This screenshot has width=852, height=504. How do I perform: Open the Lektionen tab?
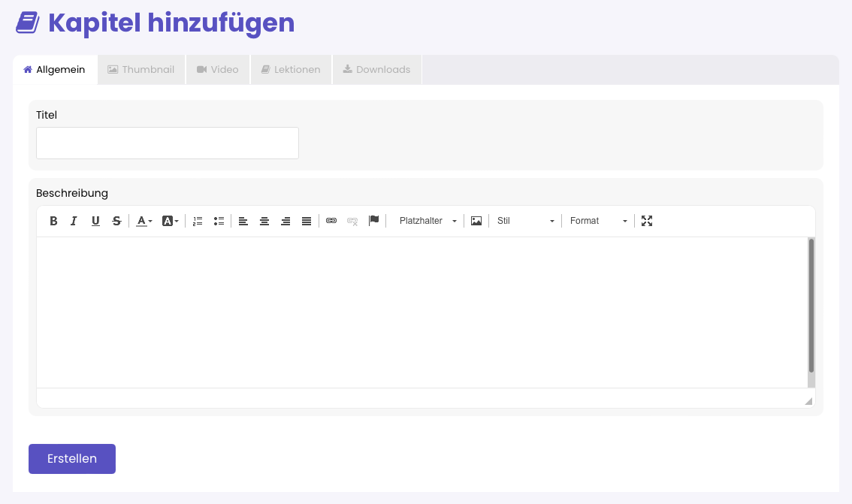tap(291, 70)
